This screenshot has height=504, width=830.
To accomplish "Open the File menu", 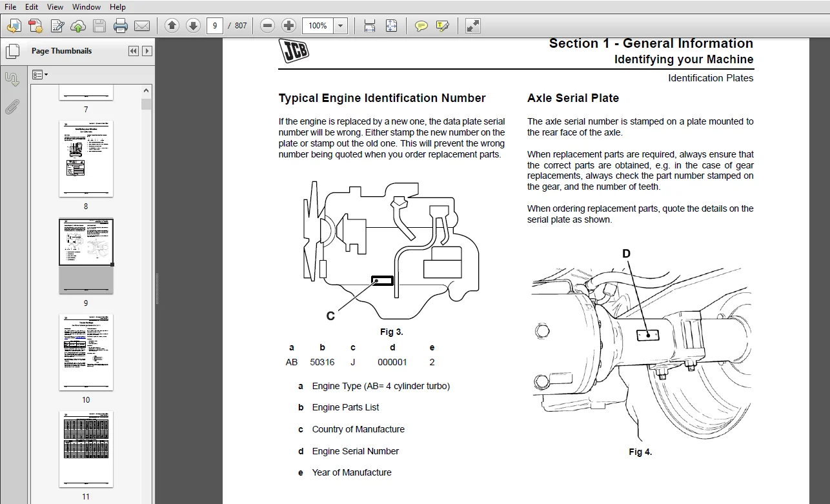I will (x=10, y=6).
